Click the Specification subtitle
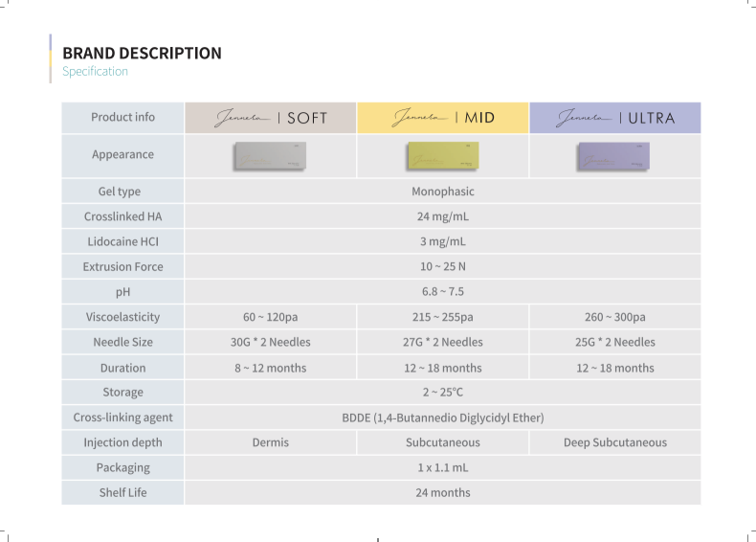The width and height of the screenshot is (756, 542). [x=95, y=72]
